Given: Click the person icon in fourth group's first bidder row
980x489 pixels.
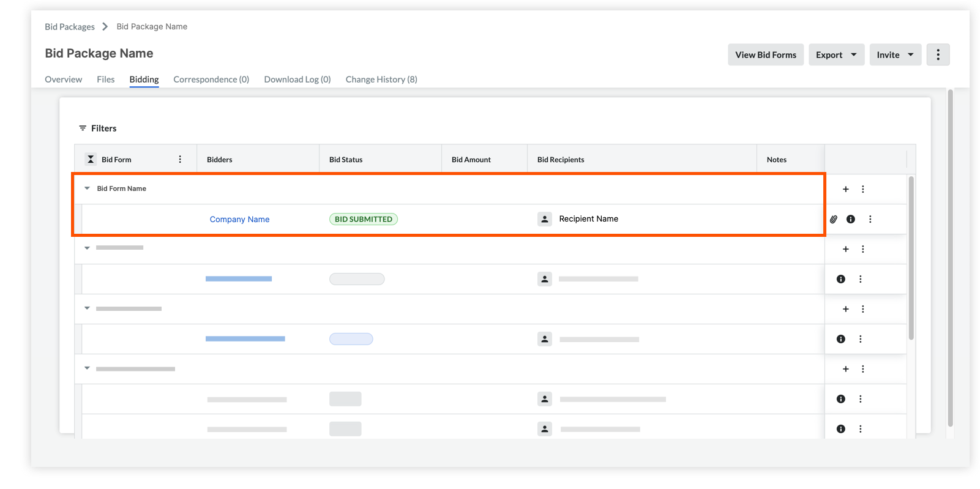Looking at the screenshot, I should pyautogui.click(x=545, y=399).
